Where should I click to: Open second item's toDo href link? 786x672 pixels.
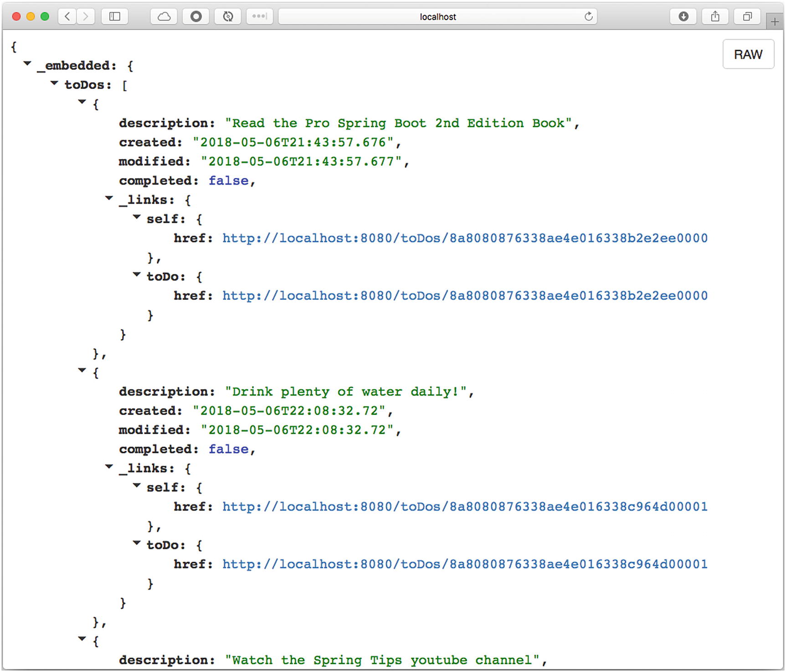[x=465, y=564]
